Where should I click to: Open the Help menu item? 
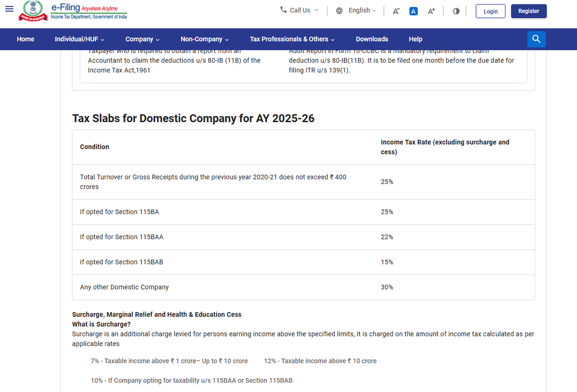[415, 39]
